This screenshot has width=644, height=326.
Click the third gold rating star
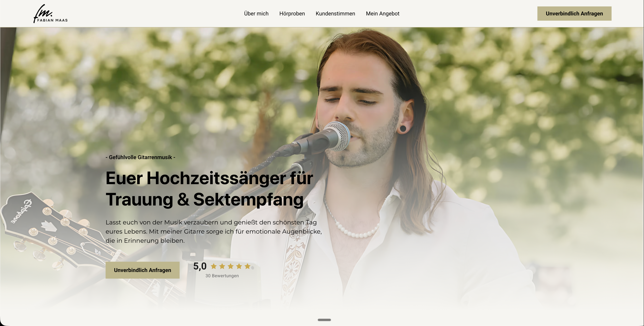pyautogui.click(x=230, y=266)
